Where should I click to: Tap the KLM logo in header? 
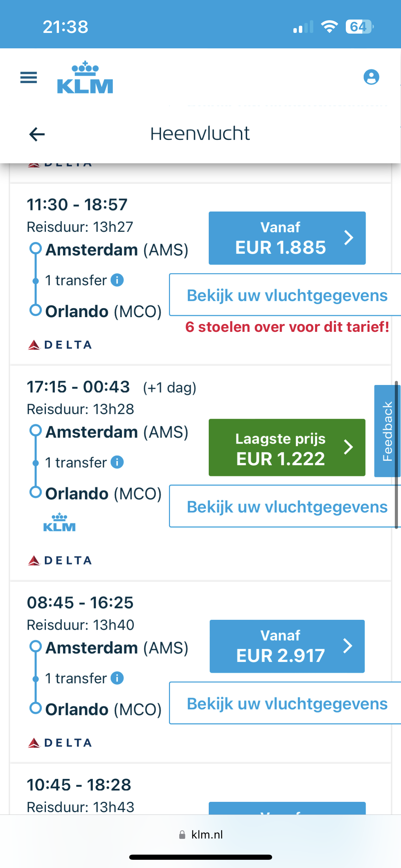tap(85, 77)
